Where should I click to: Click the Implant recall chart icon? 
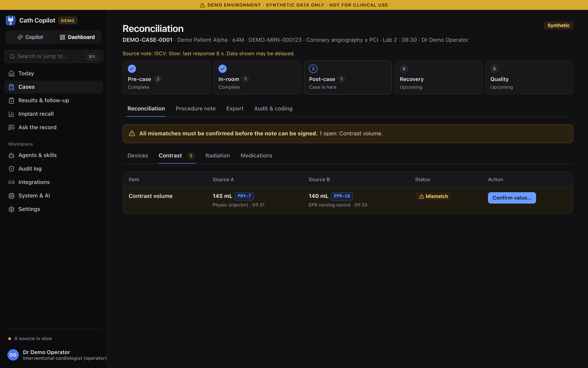[11, 114]
